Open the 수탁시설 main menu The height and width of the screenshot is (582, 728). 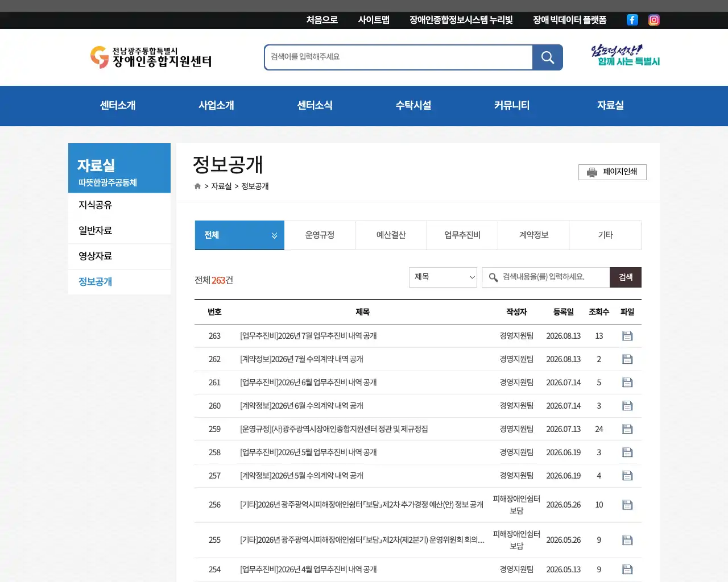pyautogui.click(x=413, y=106)
